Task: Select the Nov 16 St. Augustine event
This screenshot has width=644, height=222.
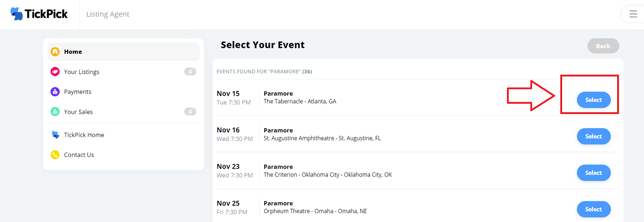Action: pyautogui.click(x=594, y=136)
